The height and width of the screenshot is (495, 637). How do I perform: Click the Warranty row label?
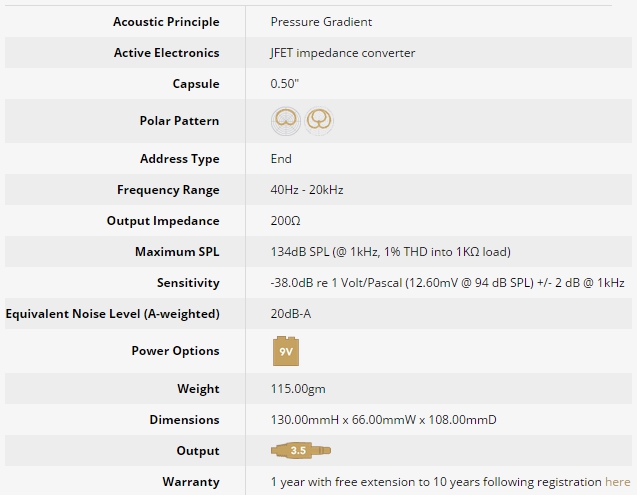click(x=191, y=482)
